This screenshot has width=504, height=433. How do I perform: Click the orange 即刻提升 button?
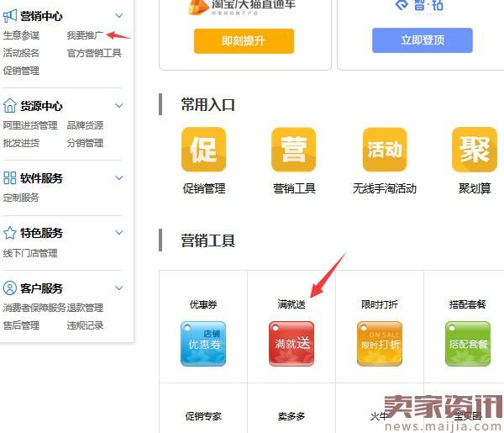pyautogui.click(x=244, y=41)
